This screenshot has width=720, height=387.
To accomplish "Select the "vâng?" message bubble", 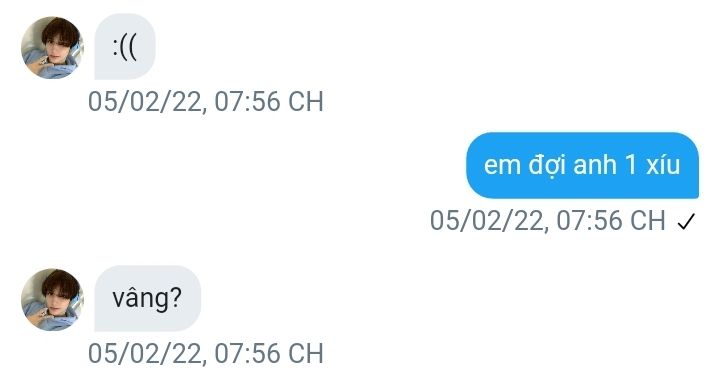I will click(x=147, y=298).
